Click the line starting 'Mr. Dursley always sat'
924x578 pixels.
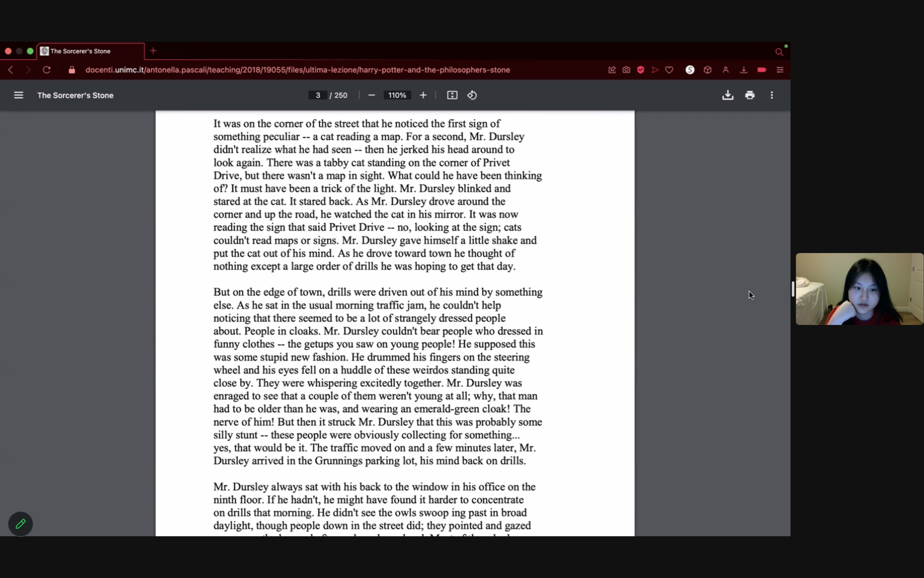click(x=374, y=486)
